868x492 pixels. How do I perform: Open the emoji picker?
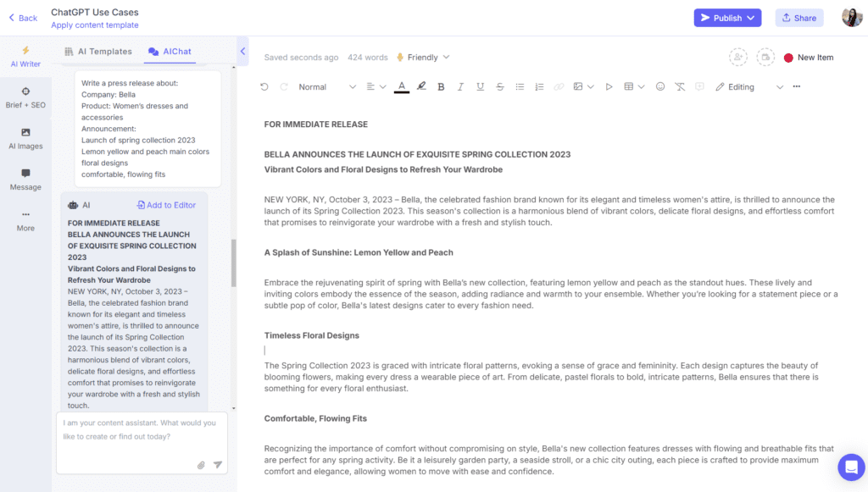[x=659, y=86]
